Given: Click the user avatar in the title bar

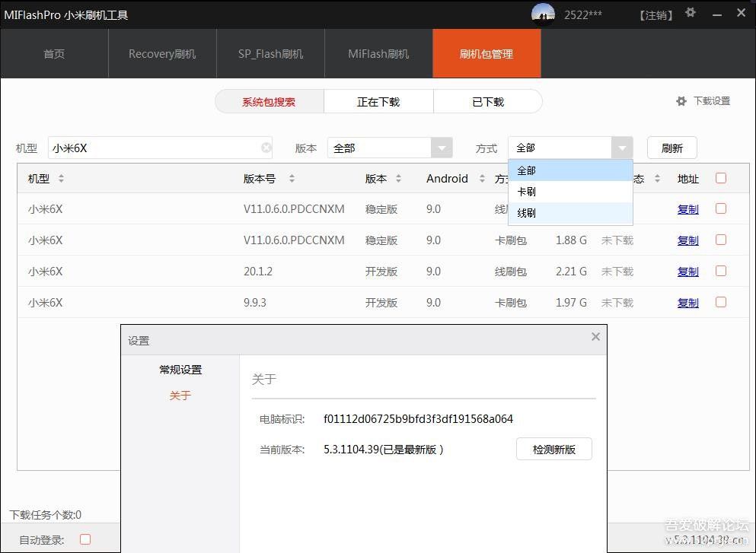Looking at the screenshot, I should [543, 14].
